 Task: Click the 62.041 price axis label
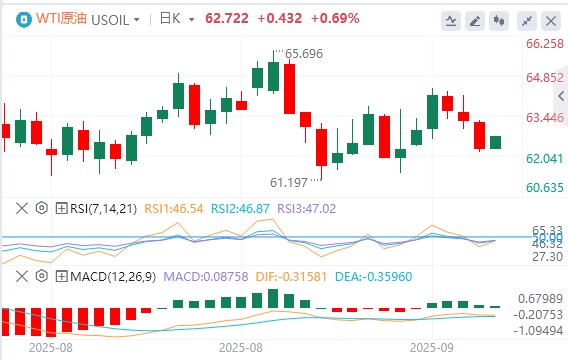[545, 159]
